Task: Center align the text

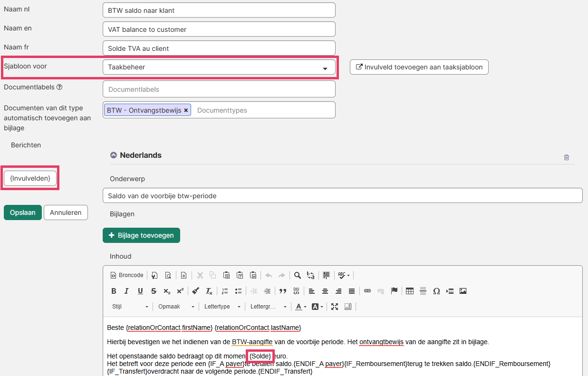Action: point(325,291)
